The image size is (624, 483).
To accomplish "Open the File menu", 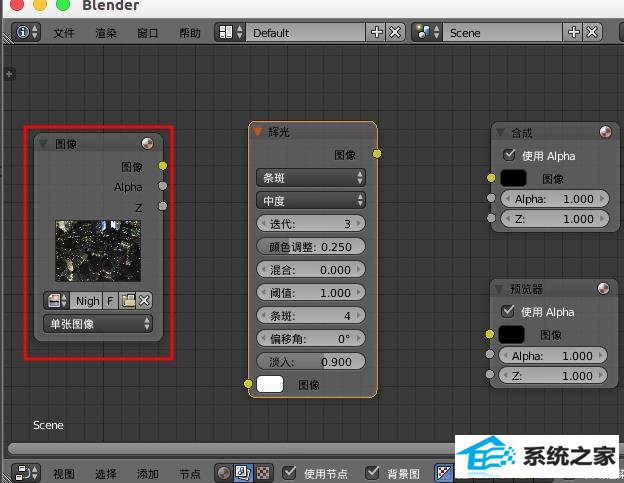I will [x=64, y=33].
